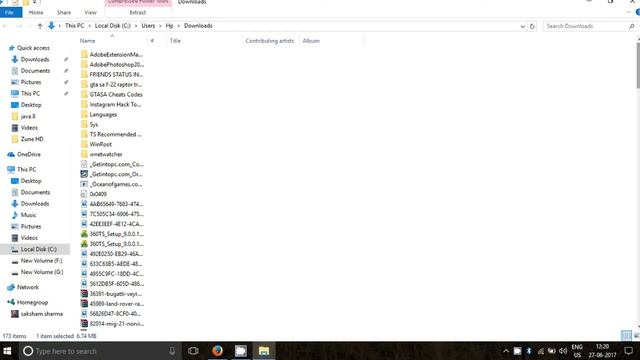Select the WinRoot folder
640x360 pixels.
coord(100,144)
